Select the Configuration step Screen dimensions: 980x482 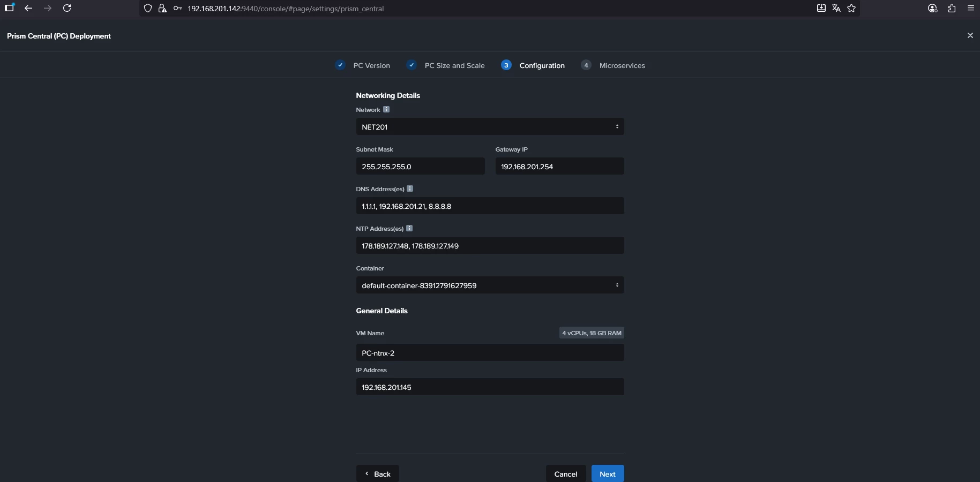pyautogui.click(x=542, y=65)
